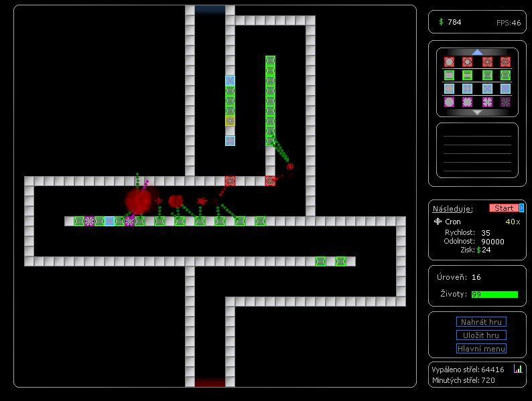Pick the green tower with five straight bars
Image resolution: width=532 pixels, height=401 pixels.
[487, 75]
